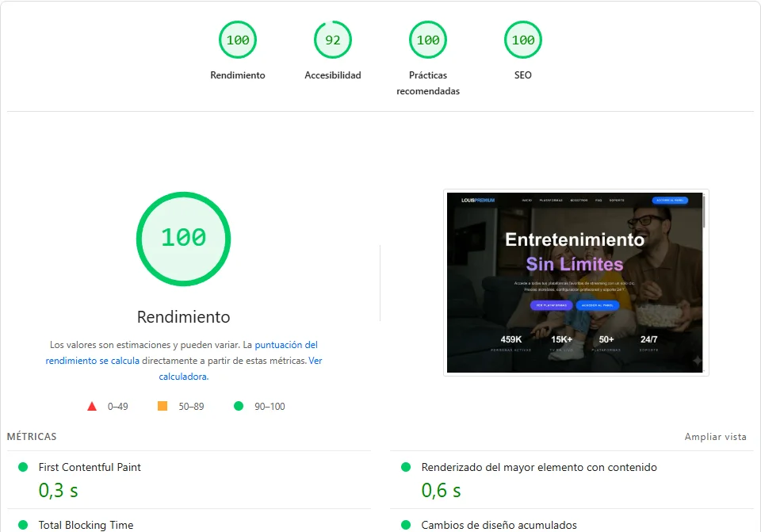Image resolution: width=761 pixels, height=532 pixels.
Task: Select the SEO score gauge
Action: pyautogui.click(x=523, y=40)
